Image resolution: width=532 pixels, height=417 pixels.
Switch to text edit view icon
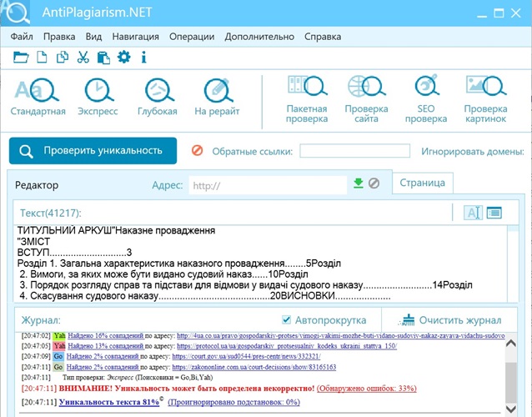point(473,213)
